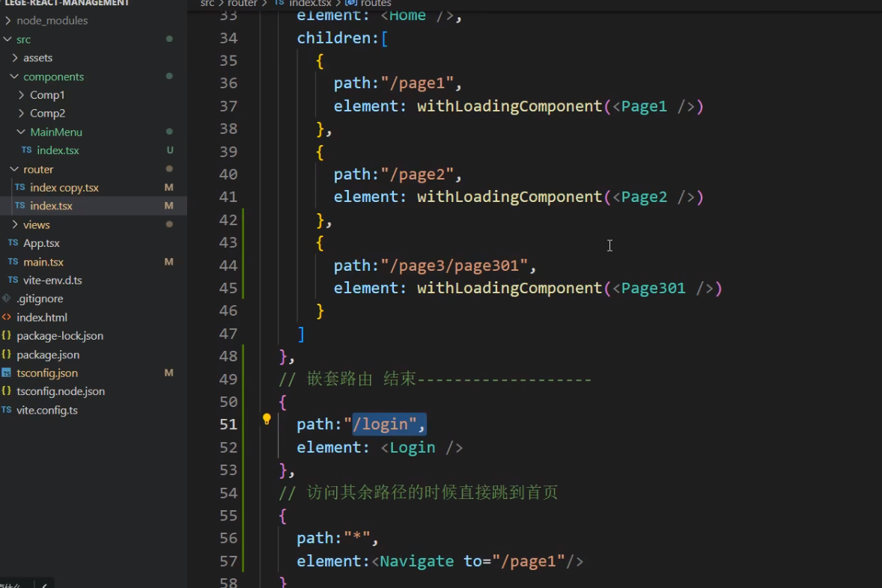Click the braces icon of tsconfig.node.json
The height and width of the screenshot is (588, 882).
click(6, 391)
